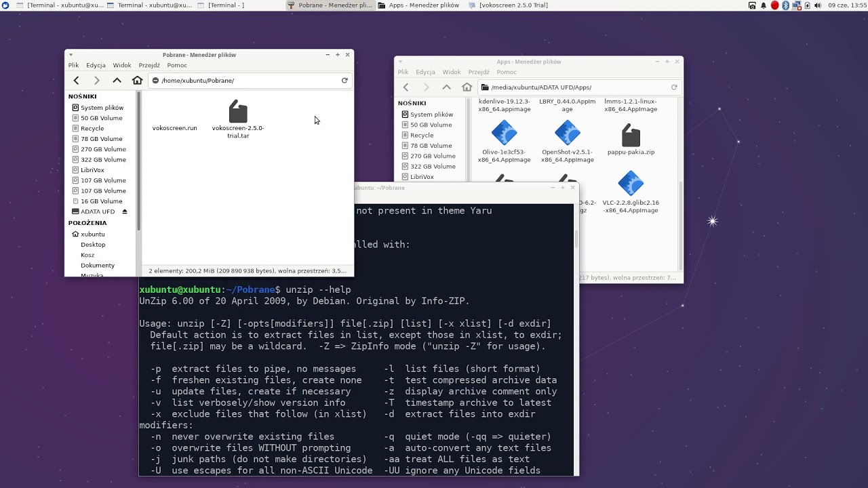This screenshot has width=868, height=488.
Task: Open the Pomoc menu in Pobrane window
Action: pos(177,65)
